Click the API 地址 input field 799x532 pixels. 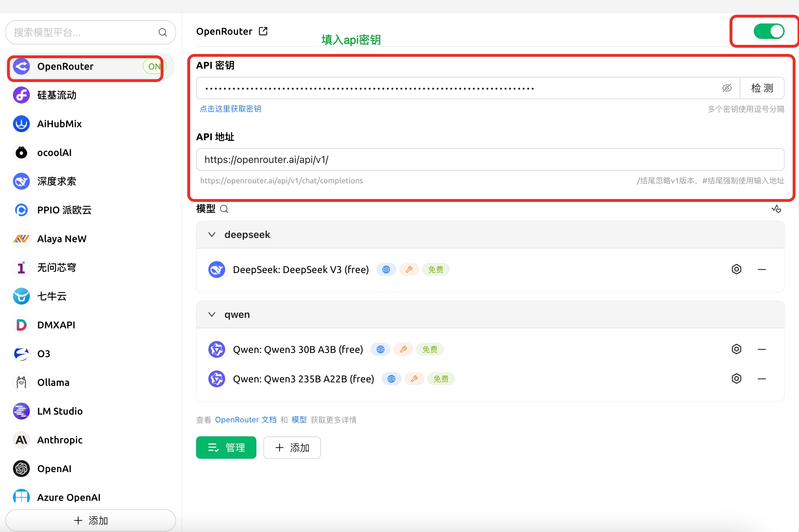point(490,160)
